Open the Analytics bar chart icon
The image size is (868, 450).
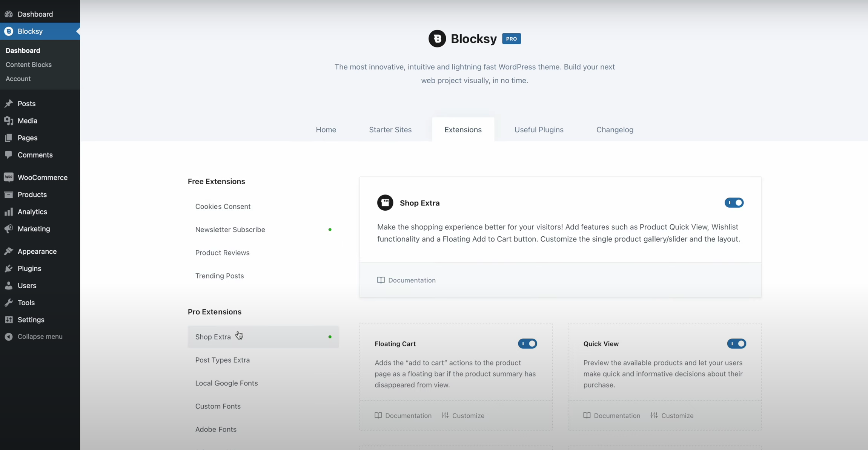point(8,212)
